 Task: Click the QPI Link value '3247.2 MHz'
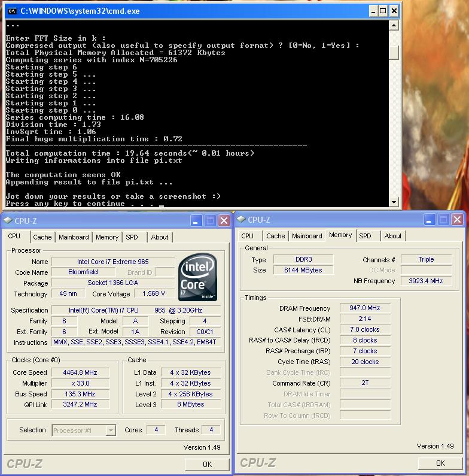80,404
